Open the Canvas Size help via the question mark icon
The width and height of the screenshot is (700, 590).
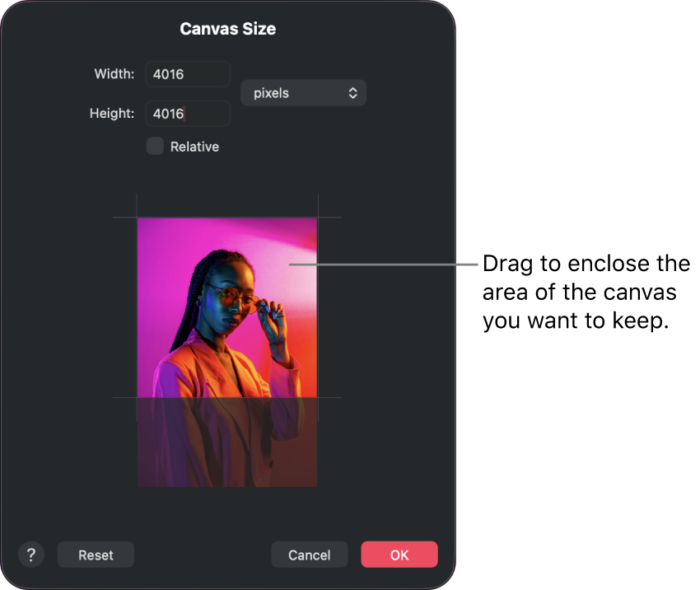[x=31, y=555]
